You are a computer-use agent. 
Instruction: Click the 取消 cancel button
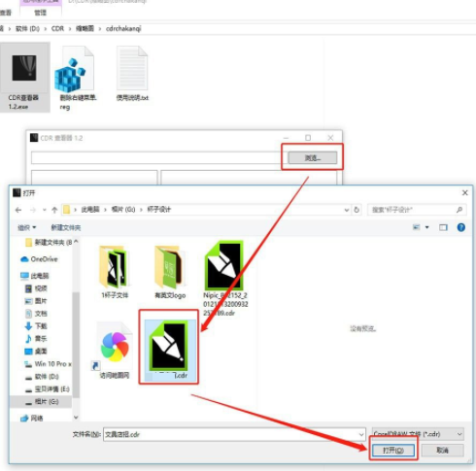(x=443, y=451)
